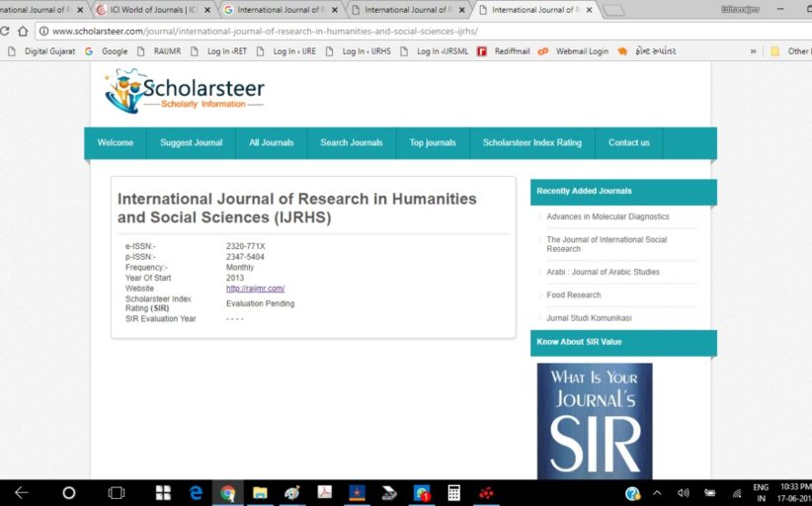
Task: Open the Jurnal Studi Komunikasi link
Action: pyautogui.click(x=590, y=318)
